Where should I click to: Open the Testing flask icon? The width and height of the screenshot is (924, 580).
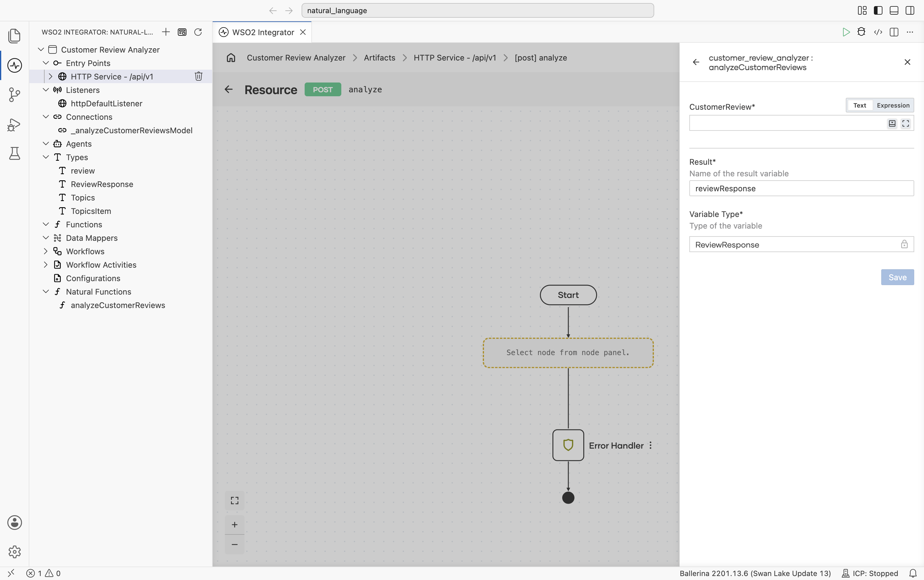click(x=14, y=153)
